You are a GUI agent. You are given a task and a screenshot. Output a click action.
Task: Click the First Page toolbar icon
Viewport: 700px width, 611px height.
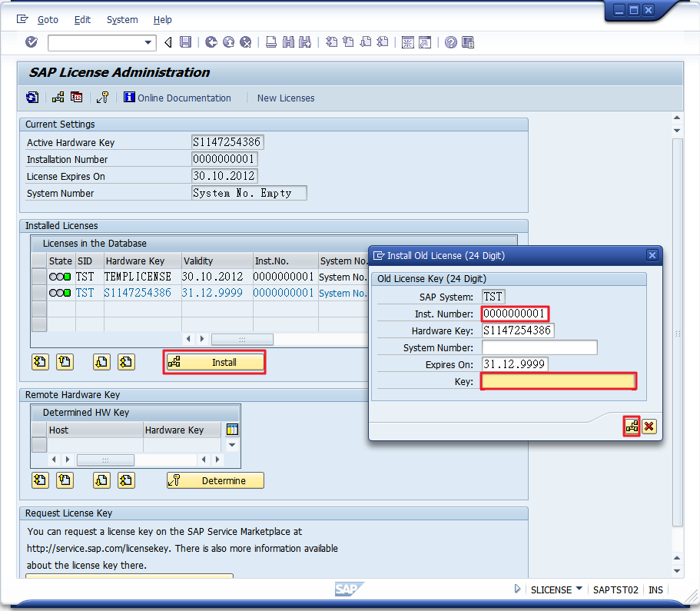click(x=331, y=42)
